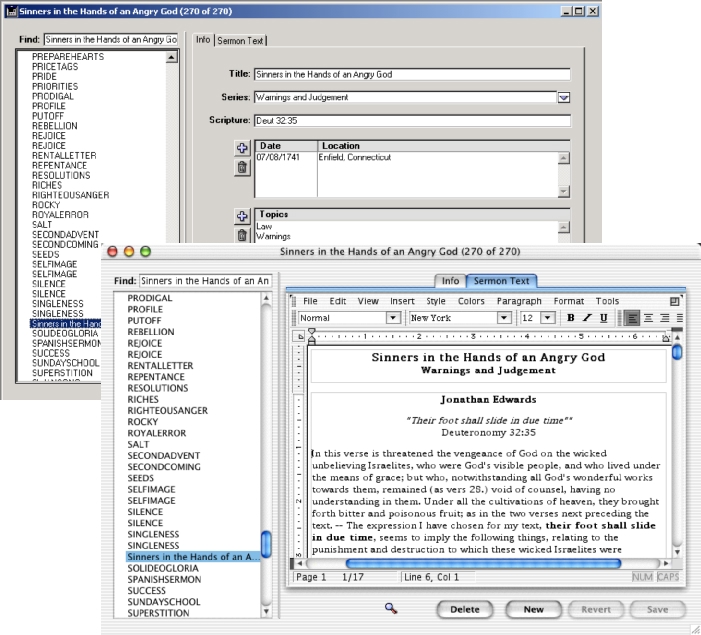The image size is (701, 635).
Task: Click the trash icon beside the Date list
Action: tap(241, 167)
